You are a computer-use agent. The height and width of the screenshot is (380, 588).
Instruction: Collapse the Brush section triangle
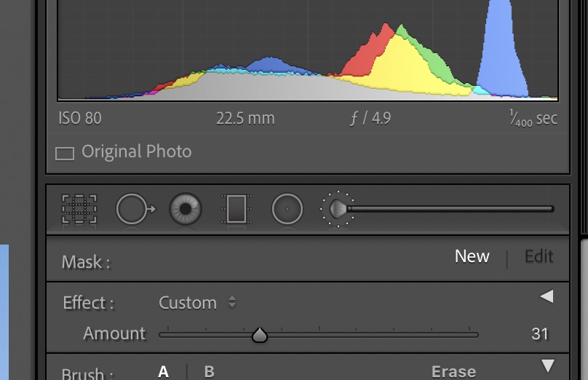548,366
